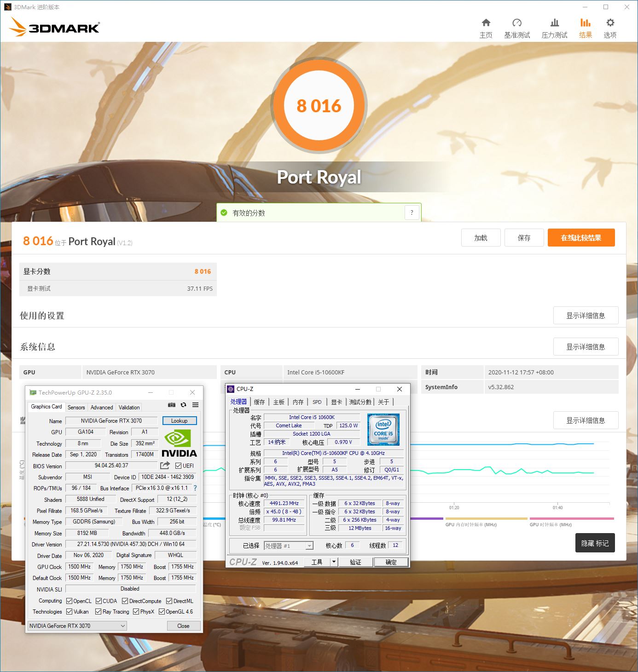The height and width of the screenshot is (672, 638).
Task: Open the benchmarks gauge icon
Action: tap(517, 23)
